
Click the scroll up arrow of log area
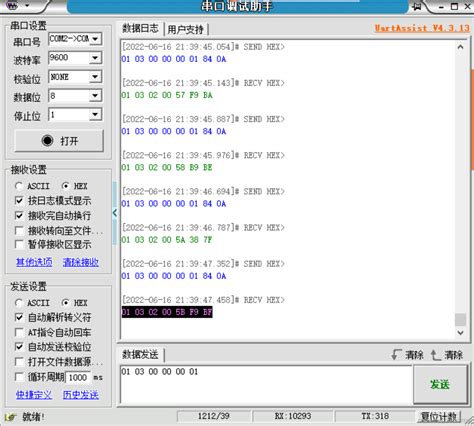[x=460, y=47]
